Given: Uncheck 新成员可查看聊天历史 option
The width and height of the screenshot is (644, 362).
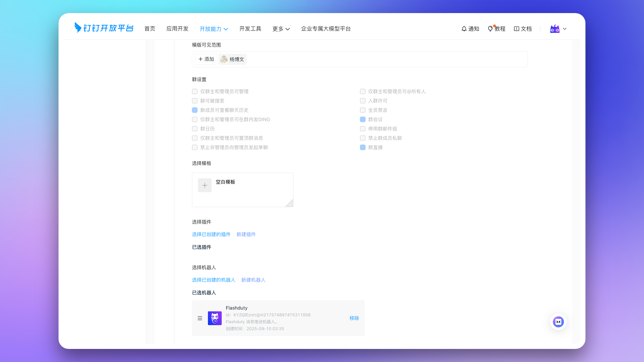Looking at the screenshot, I should pyautogui.click(x=195, y=110).
